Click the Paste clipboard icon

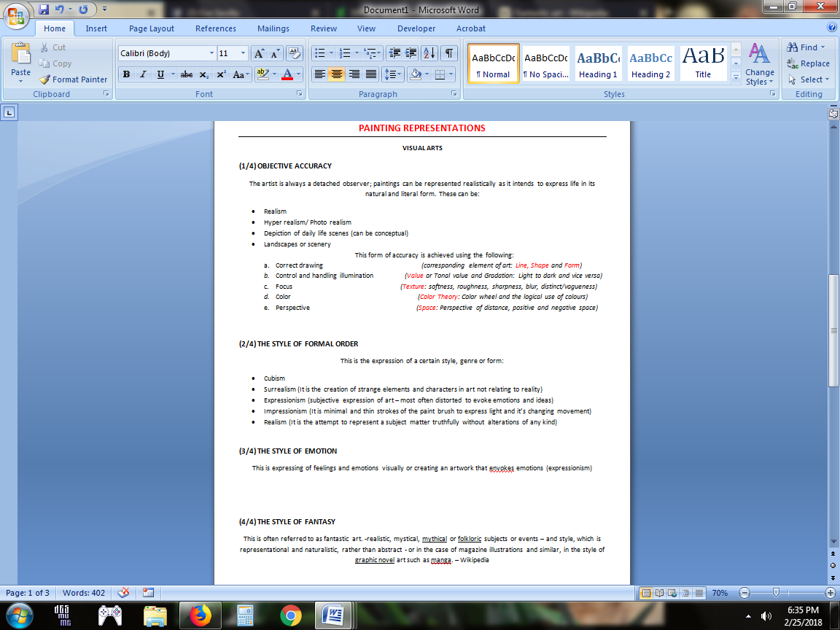click(x=21, y=53)
